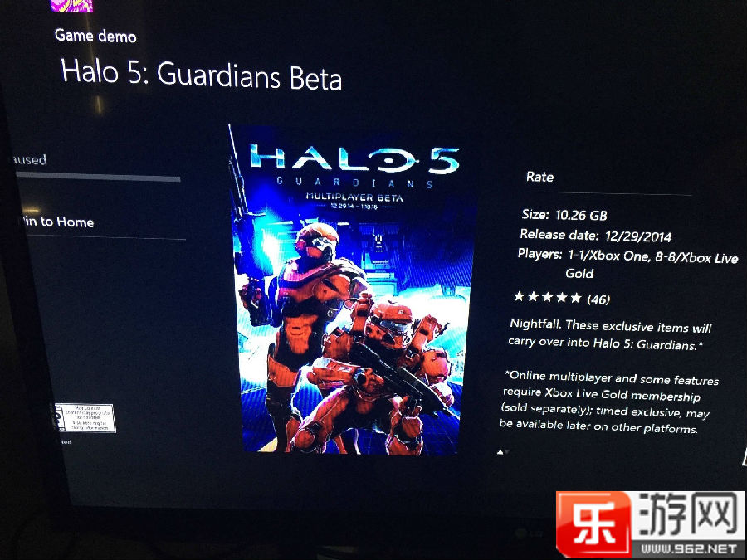The width and height of the screenshot is (747, 560).
Task: Click the Nightfall exclusive items description text
Action: [610, 335]
